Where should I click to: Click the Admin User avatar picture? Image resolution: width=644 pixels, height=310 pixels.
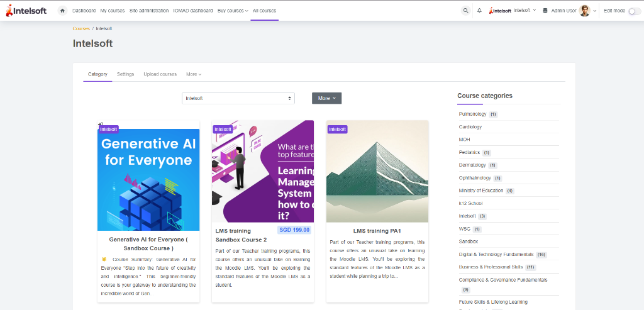[x=584, y=11]
